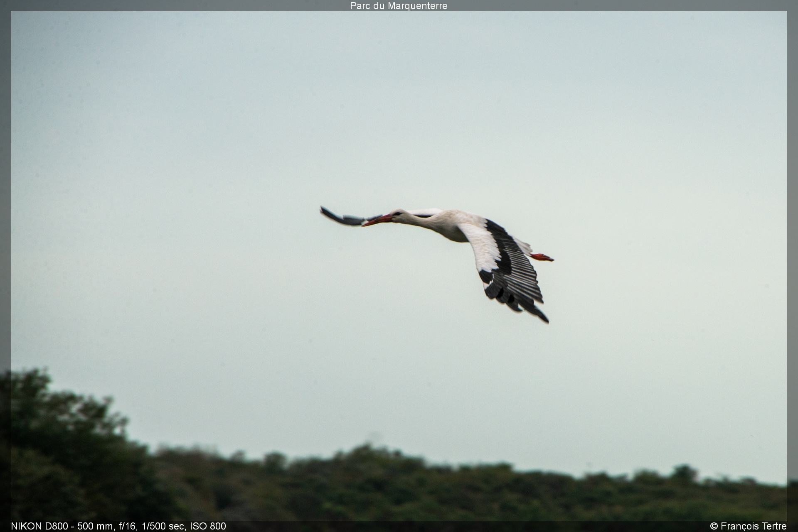Click the "© François Tertre" copyright text
Image resolution: width=798 pixels, height=532 pixels.
click(x=748, y=526)
